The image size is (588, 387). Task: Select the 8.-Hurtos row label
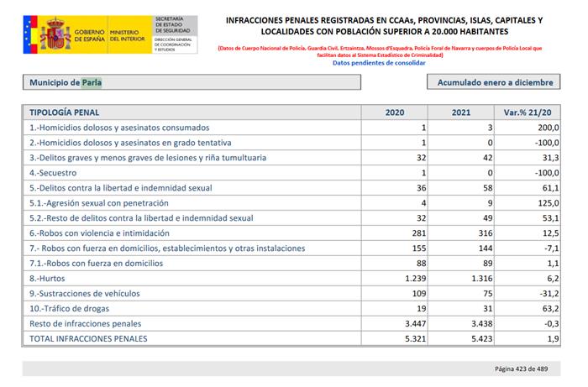coord(50,278)
